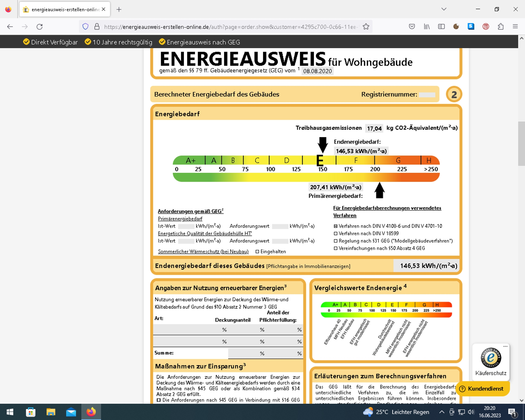Open the extensions puzzle icon
The width and height of the screenshot is (525, 420).
pos(501,27)
